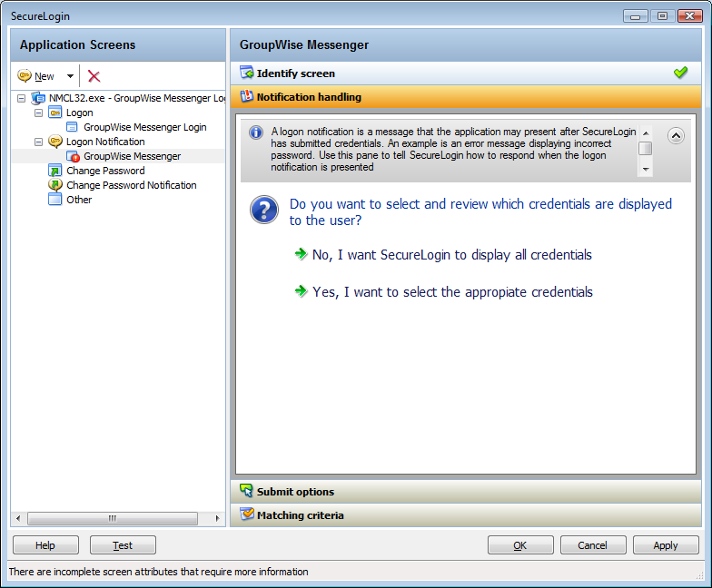Click the Change Password Notification icon

pyautogui.click(x=54, y=185)
